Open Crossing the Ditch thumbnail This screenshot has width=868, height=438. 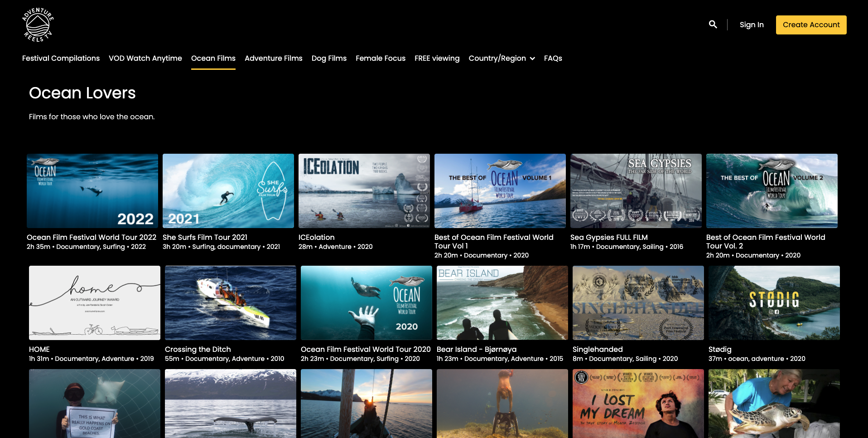click(x=231, y=303)
